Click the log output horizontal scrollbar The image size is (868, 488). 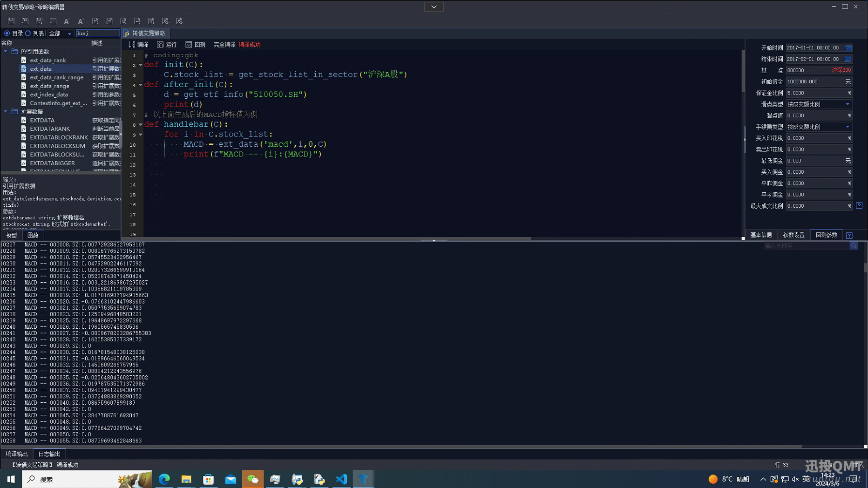point(401,446)
